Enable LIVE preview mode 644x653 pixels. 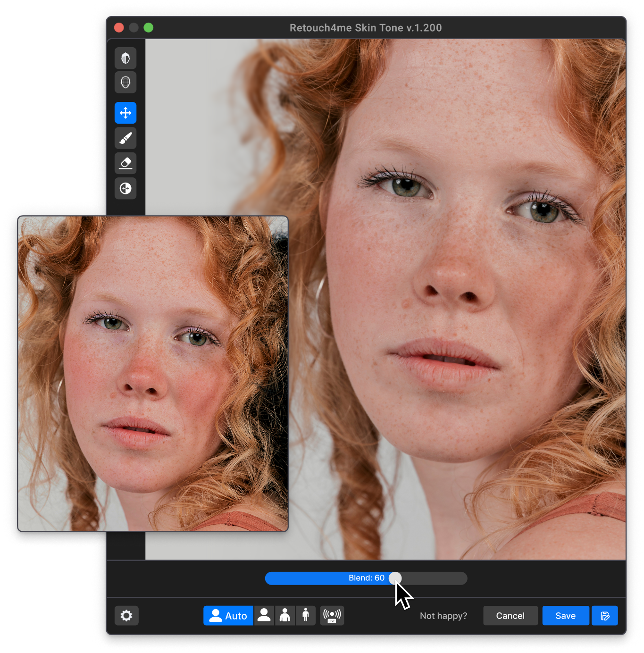[332, 616]
